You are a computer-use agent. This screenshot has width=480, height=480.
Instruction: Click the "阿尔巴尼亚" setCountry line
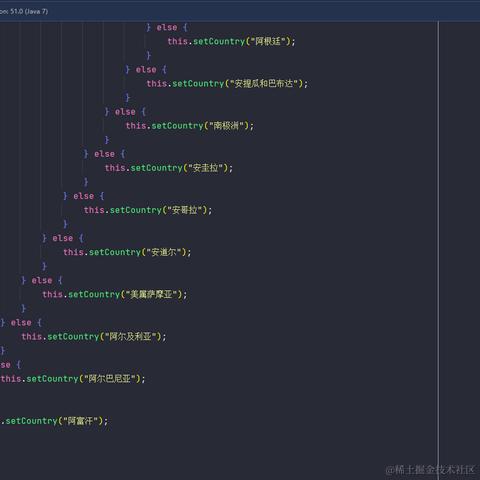click(73, 379)
